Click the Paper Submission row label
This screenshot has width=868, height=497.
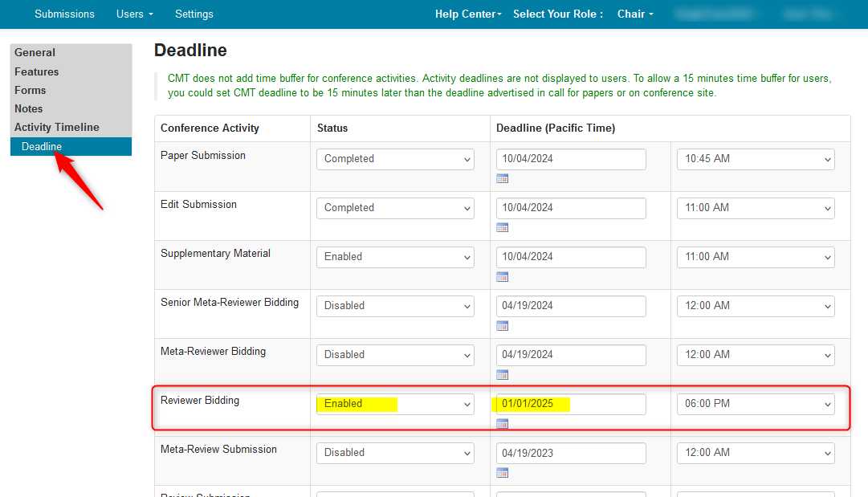coord(202,156)
